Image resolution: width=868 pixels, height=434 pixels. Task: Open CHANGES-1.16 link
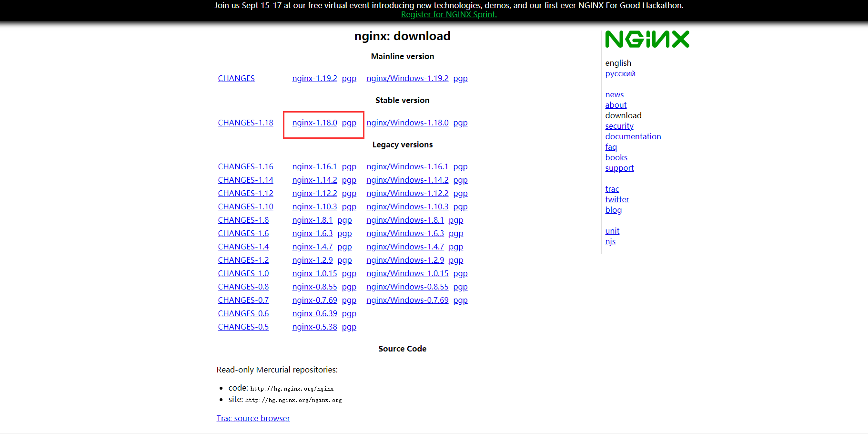point(245,166)
